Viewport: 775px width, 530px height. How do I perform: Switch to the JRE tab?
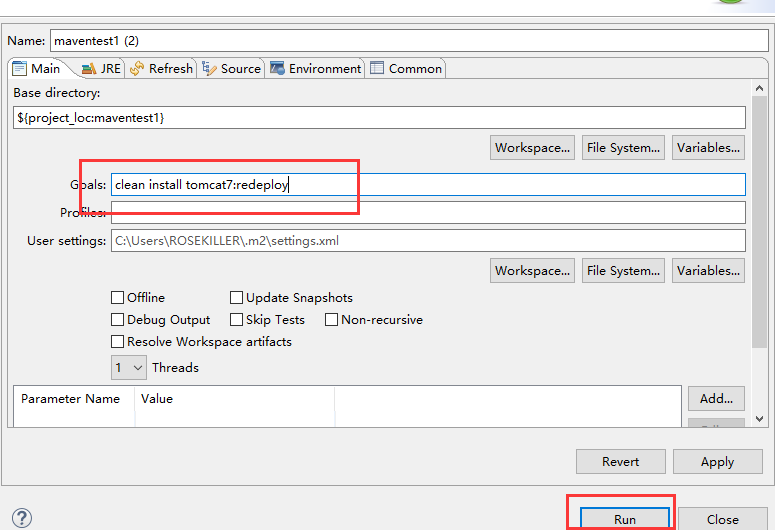[101, 69]
